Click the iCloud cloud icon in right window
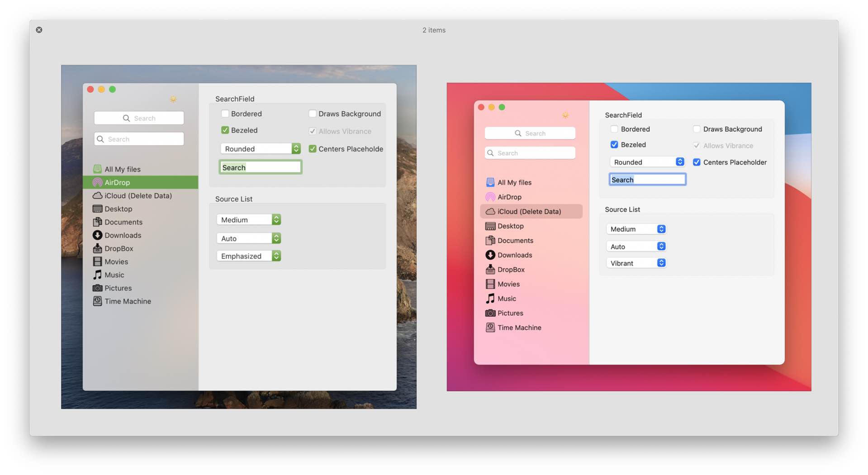Image resolution: width=868 pixels, height=475 pixels. (x=490, y=211)
